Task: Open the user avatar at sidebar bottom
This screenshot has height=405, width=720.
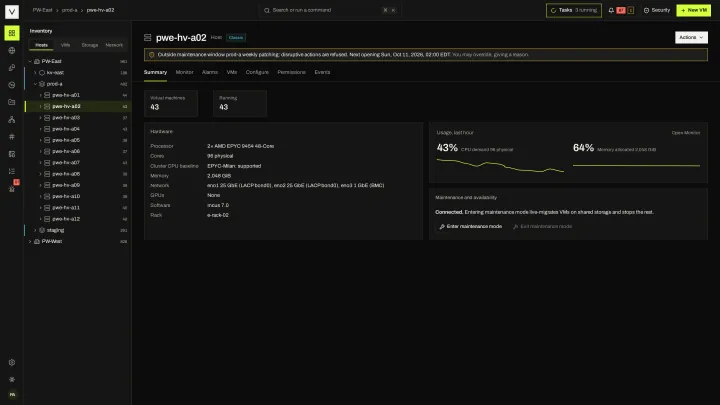Action: click(12, 394)
